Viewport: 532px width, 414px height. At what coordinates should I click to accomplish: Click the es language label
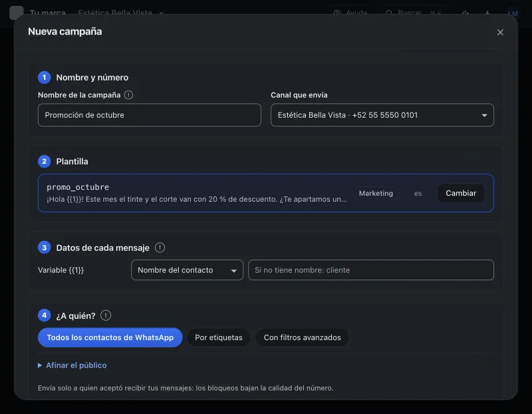(x=418, y=193)
